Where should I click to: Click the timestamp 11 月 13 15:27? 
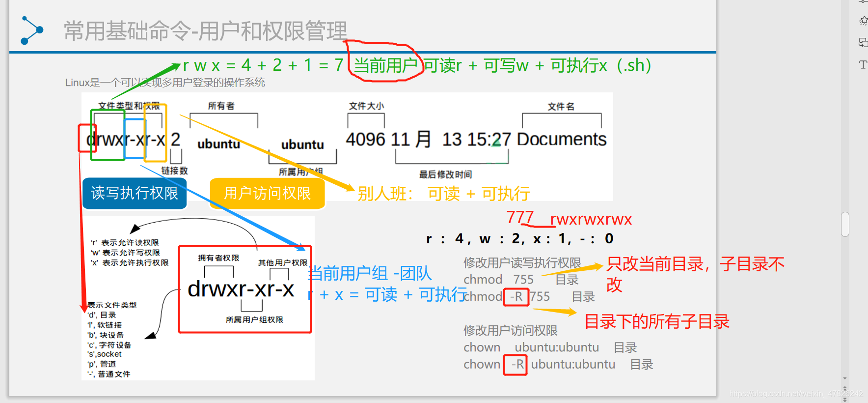coord(451,139)
